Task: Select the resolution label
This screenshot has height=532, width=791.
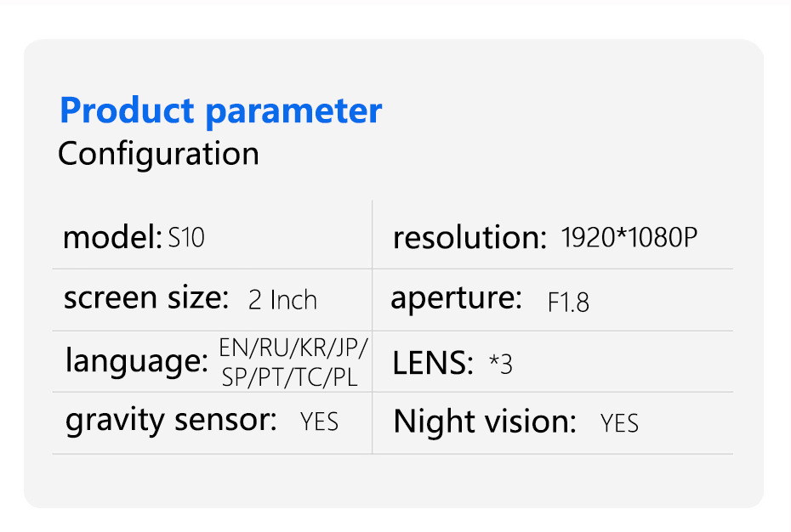Action: pyautogui.click(x=469, y=238)
